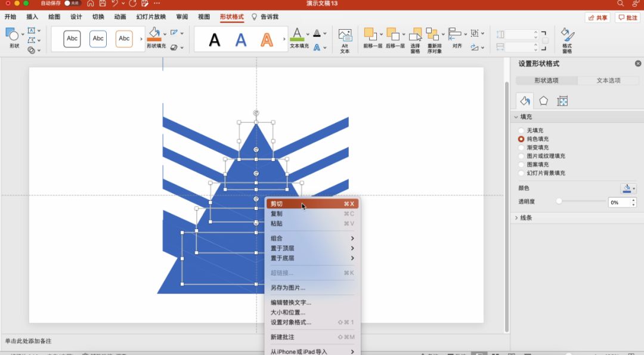
Task: Click the 批注 (Comments) button
Action: coord(626,17)
